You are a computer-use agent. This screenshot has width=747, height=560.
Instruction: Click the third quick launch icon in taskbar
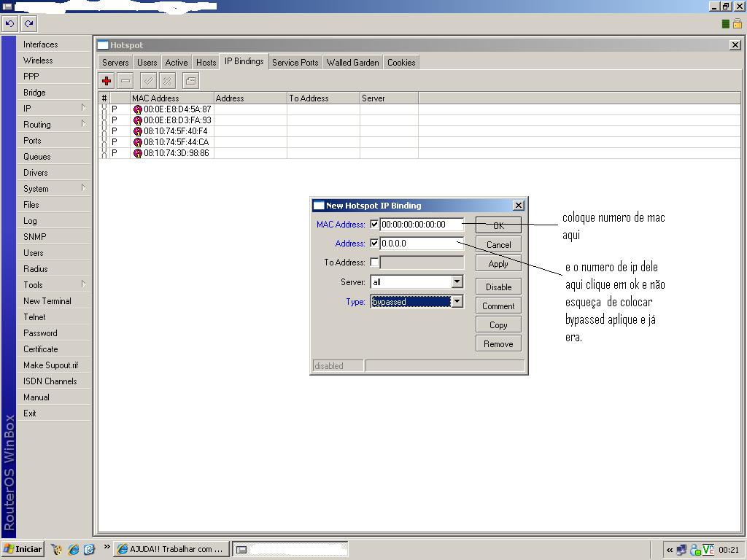click(90, 549)
